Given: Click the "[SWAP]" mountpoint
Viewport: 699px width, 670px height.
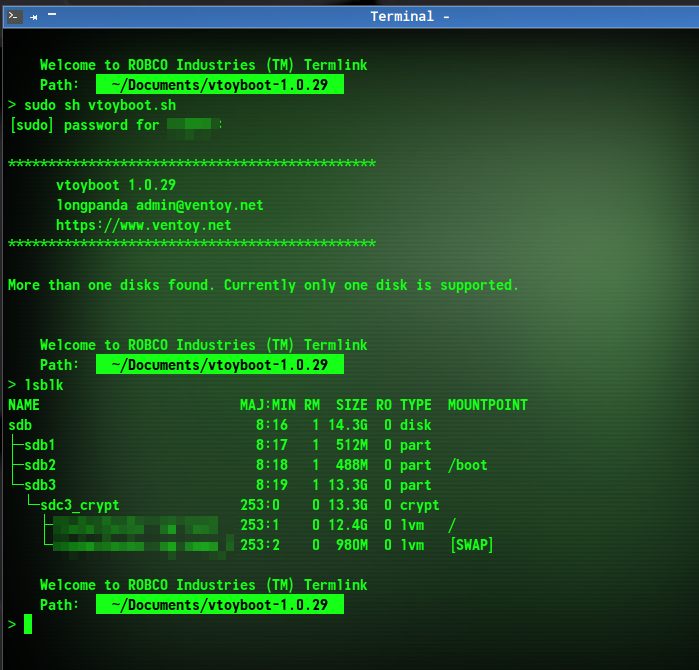Looking at the screenshot, I should [472, 545].
